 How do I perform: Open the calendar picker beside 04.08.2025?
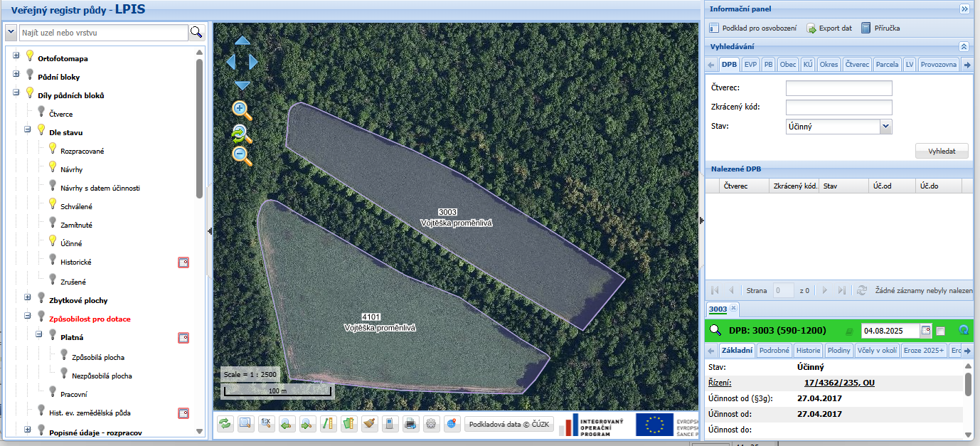(925, 331)
